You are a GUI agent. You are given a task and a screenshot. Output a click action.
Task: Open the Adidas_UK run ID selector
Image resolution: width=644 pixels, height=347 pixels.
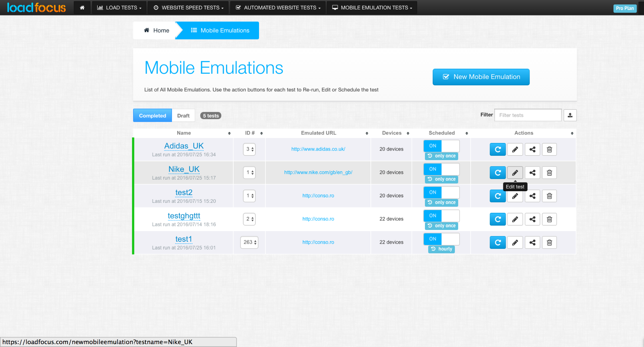coord(249,149)
